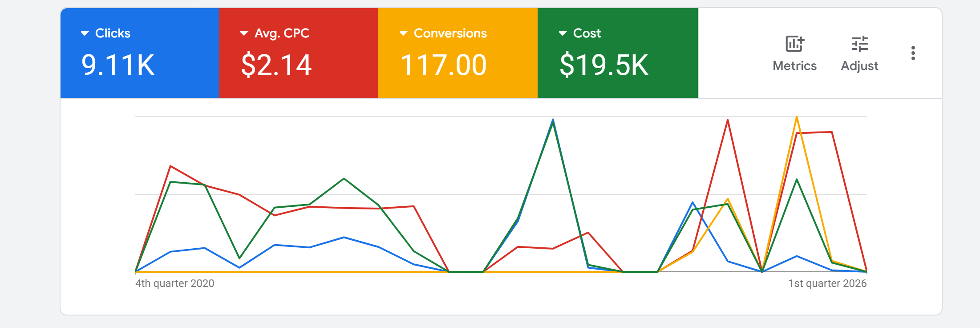Open the three-dot more options menu
The width and height of the screenshot is (980, 328).
click(913, 53)
